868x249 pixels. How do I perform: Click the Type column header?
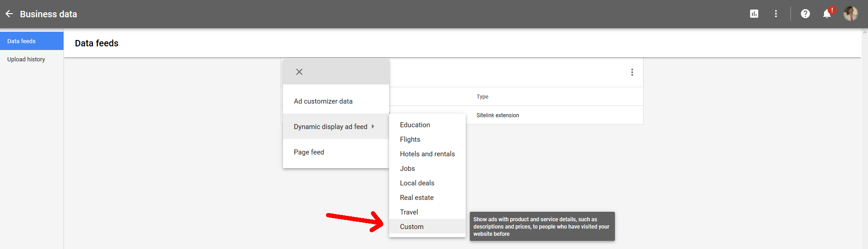(482, 96)
